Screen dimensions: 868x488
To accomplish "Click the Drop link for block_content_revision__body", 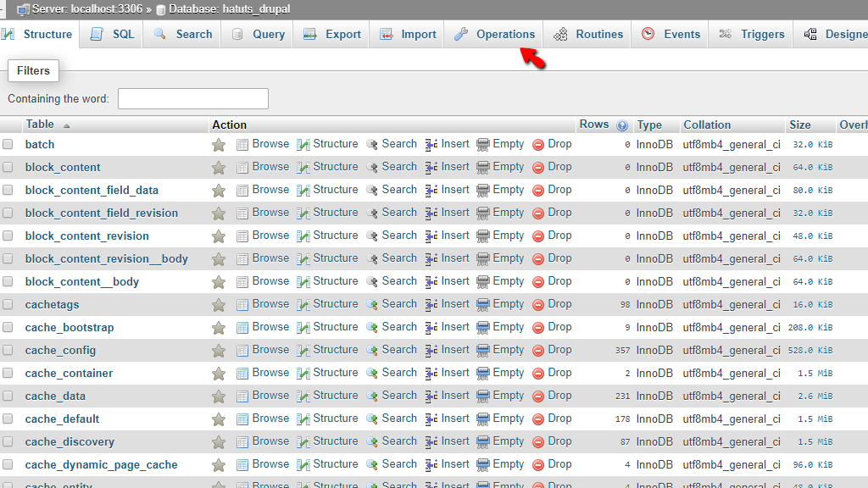I will [x=559, y=258].
